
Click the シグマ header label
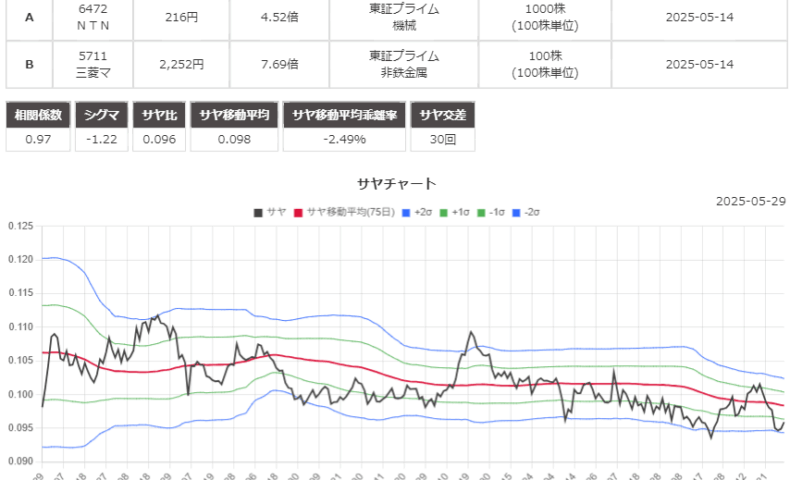(x=104, y=115)
